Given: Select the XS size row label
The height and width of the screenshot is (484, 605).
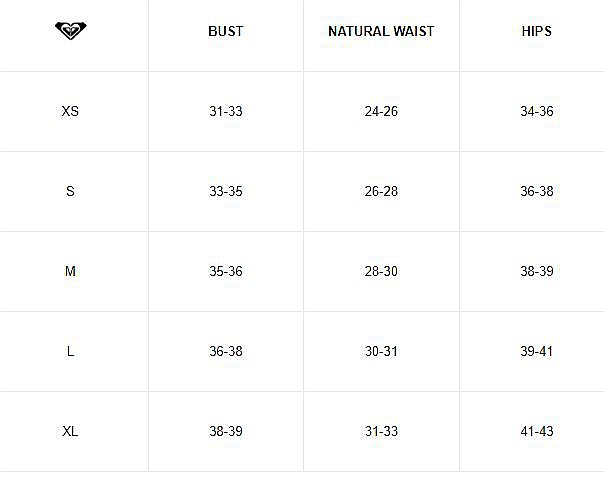Looking at the screenshot, I should pyautogui.click(x=70, y=111).
